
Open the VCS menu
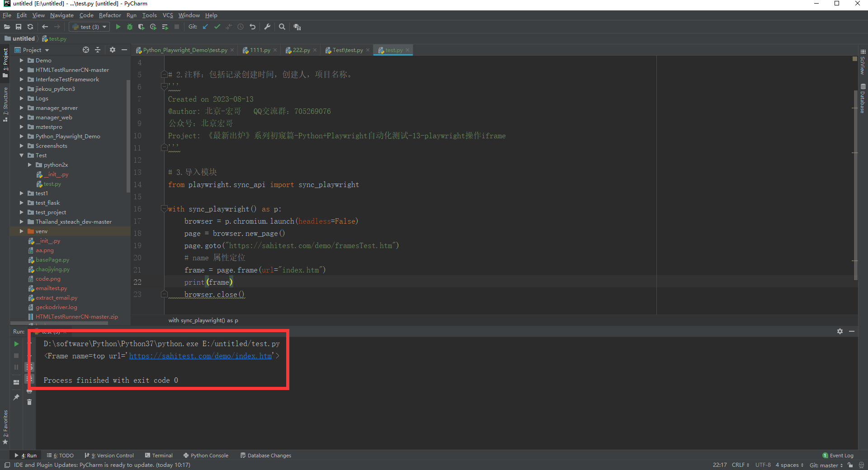[167, 15]
